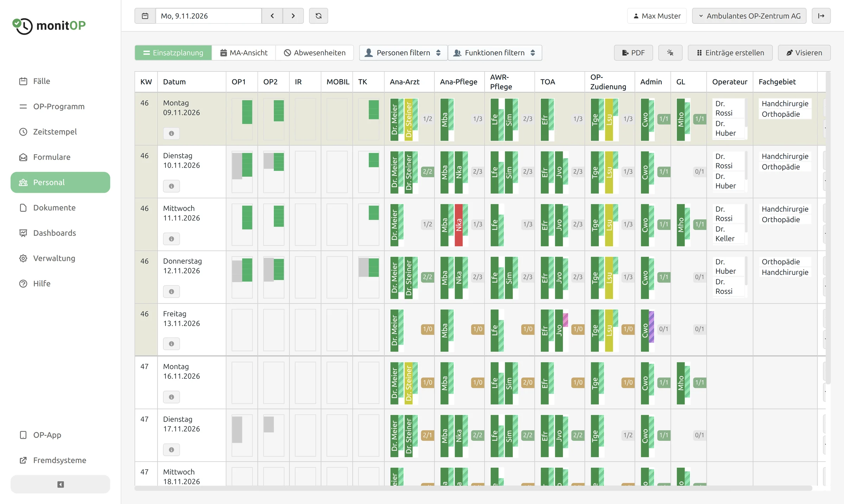Export plan via PDF button

[x=633, y=53]
